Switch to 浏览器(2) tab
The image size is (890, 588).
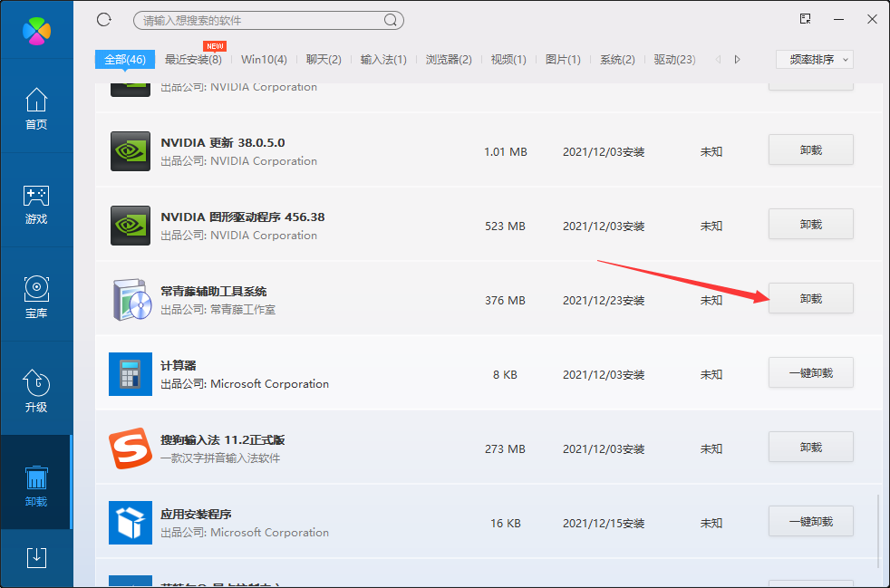[449, 60]
